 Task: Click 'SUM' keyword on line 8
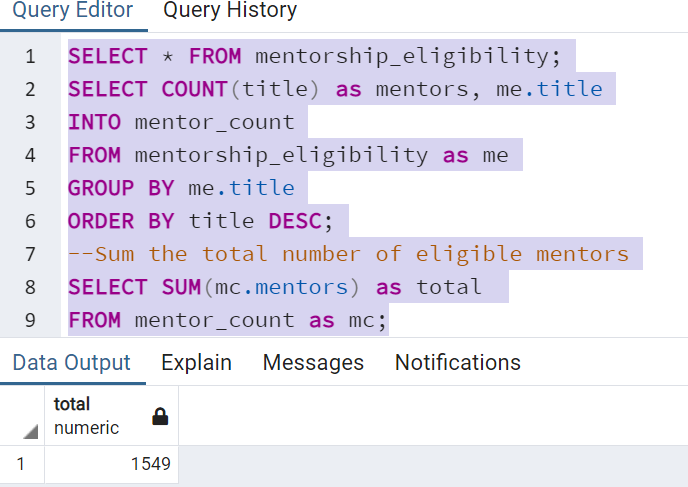click(x=181, y=287)
